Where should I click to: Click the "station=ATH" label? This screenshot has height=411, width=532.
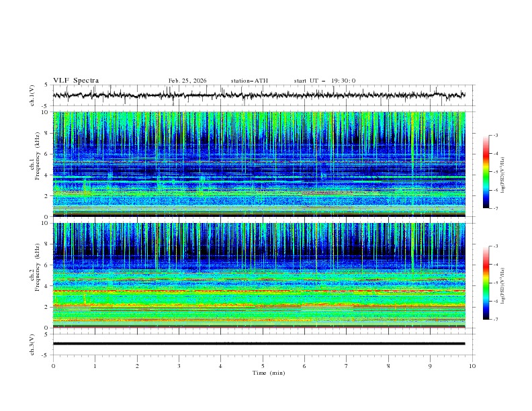coord(249,81)
